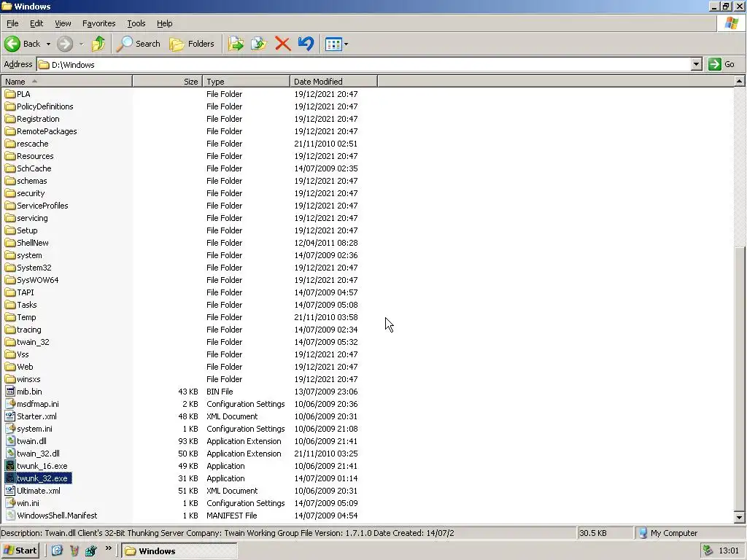Open the Search pane

coord(138,44)
